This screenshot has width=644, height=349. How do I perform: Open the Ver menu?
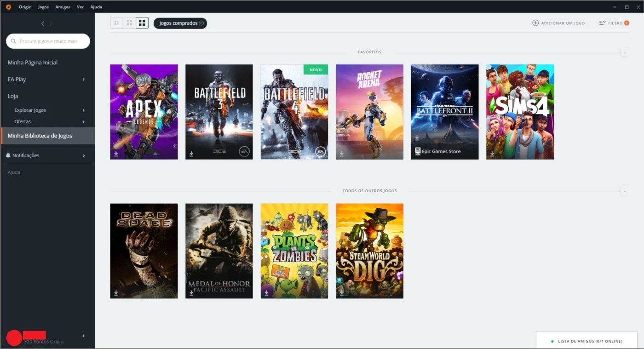(80, 7)
